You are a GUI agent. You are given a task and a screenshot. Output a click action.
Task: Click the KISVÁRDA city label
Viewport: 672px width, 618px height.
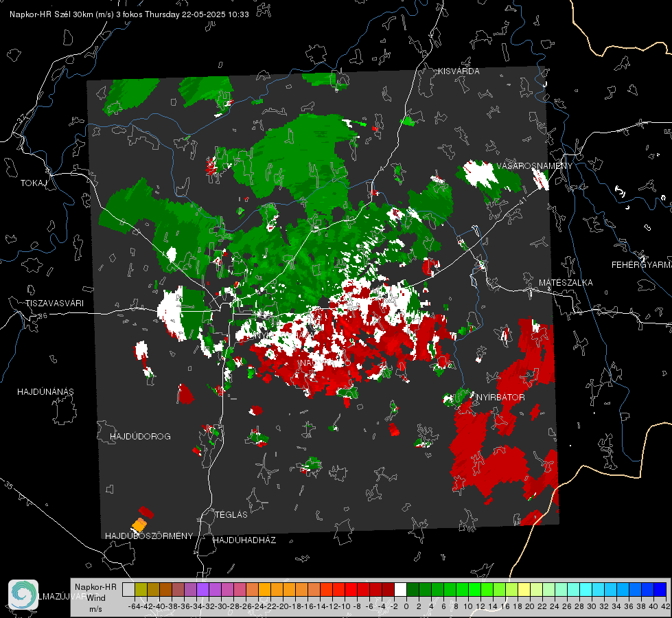[459, 71]
